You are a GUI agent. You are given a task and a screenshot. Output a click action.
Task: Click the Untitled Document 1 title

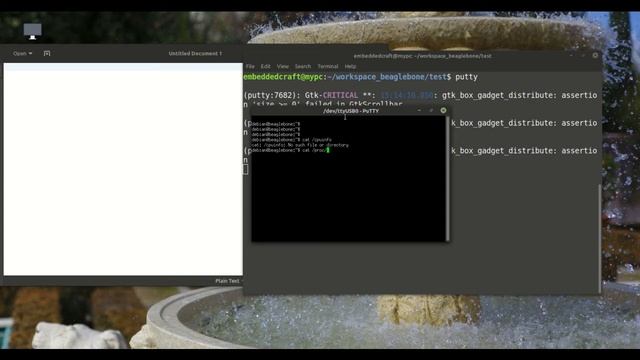pyautogui.click(x=195, y=53)
